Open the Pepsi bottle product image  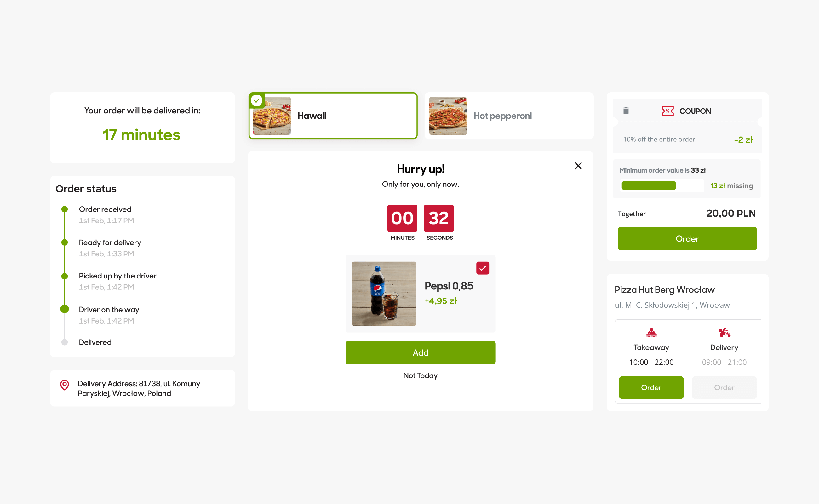click(x=384, y=294)
